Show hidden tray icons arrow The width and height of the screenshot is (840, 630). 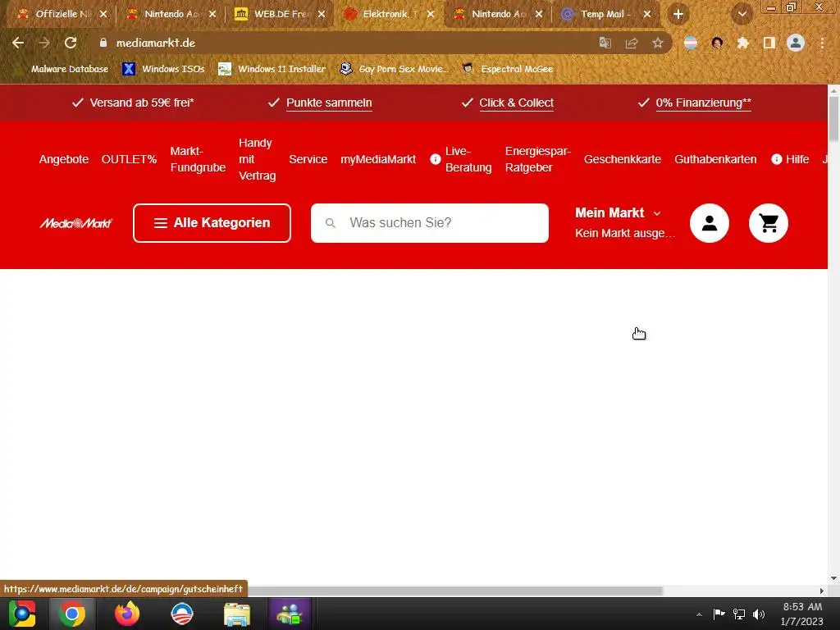[x=699, y=614]
